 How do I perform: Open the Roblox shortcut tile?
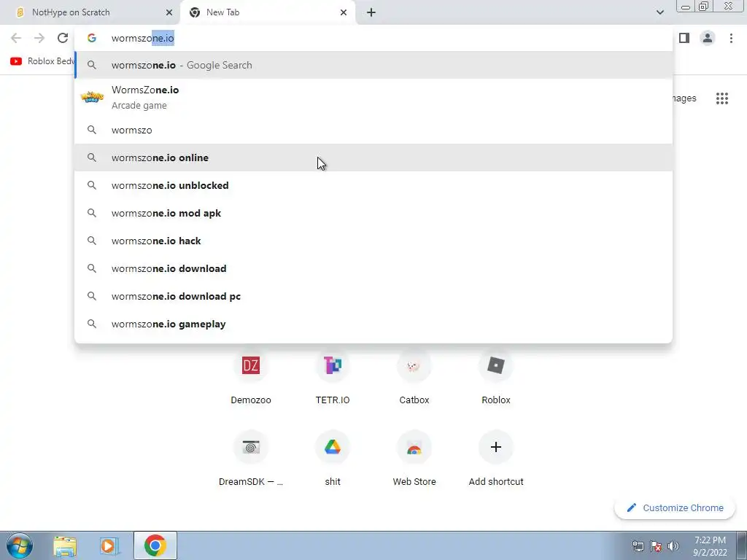[x=496, y=378]
